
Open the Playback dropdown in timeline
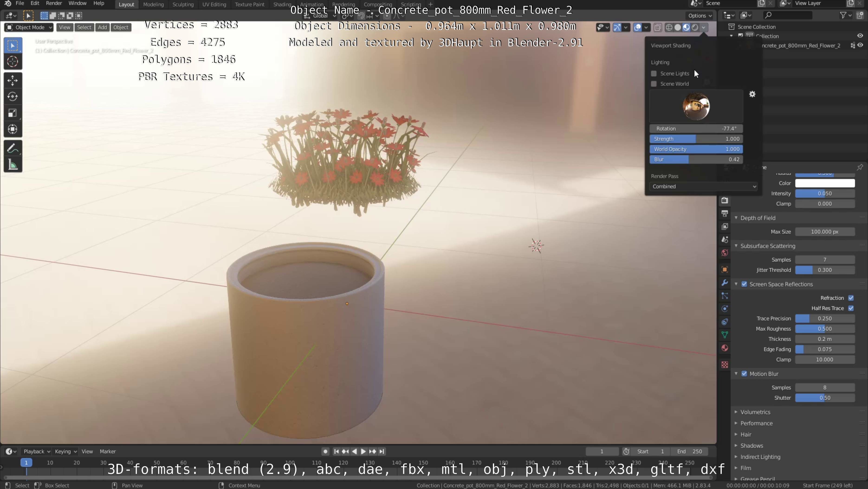(x=36, y=452)
